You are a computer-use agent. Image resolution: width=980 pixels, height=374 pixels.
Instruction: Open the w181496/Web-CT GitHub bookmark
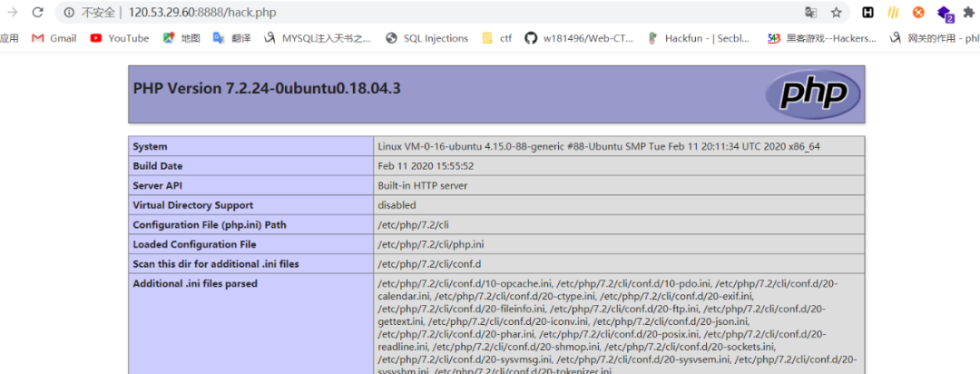(x=579, y=38)
